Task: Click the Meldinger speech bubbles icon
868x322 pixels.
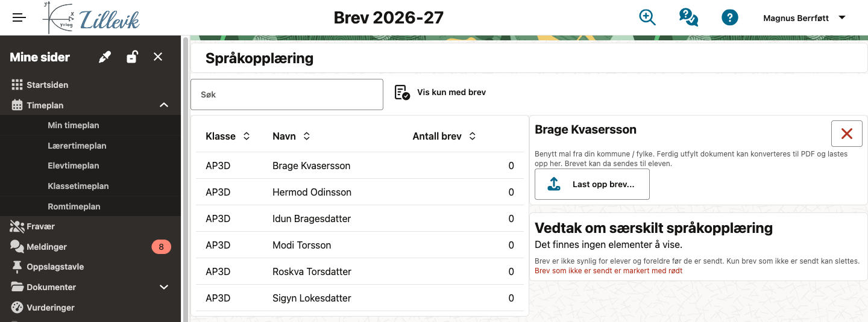Action: point(17,247)
